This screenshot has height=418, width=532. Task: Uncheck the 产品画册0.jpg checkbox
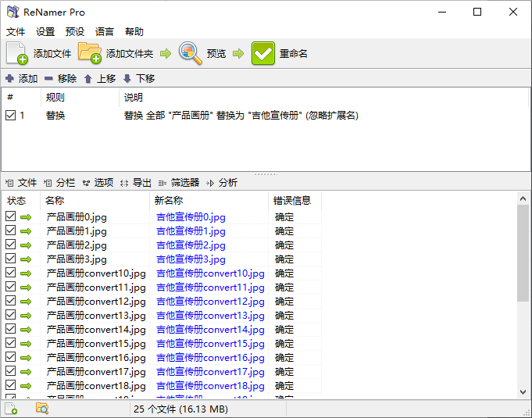(x=10, y=216)
